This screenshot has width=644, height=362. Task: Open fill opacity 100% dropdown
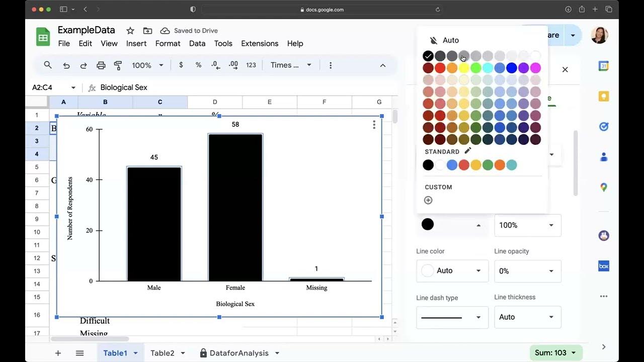528,225
